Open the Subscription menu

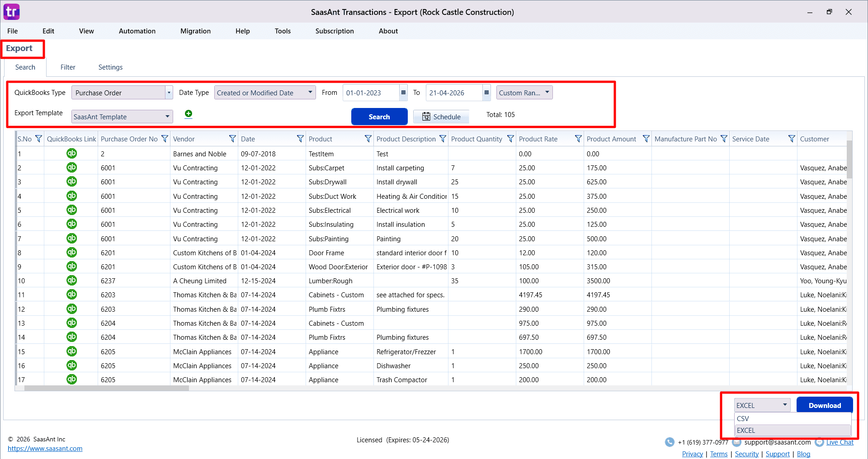click(335, 31)
